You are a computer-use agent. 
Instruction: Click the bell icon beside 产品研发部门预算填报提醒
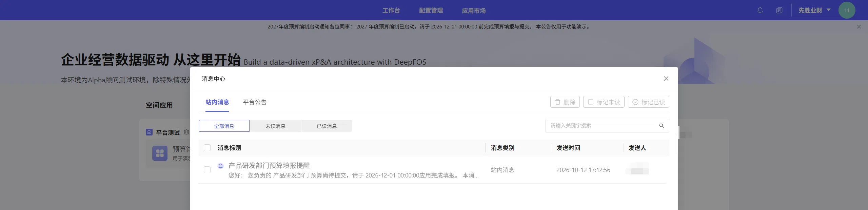pos(221,166)
